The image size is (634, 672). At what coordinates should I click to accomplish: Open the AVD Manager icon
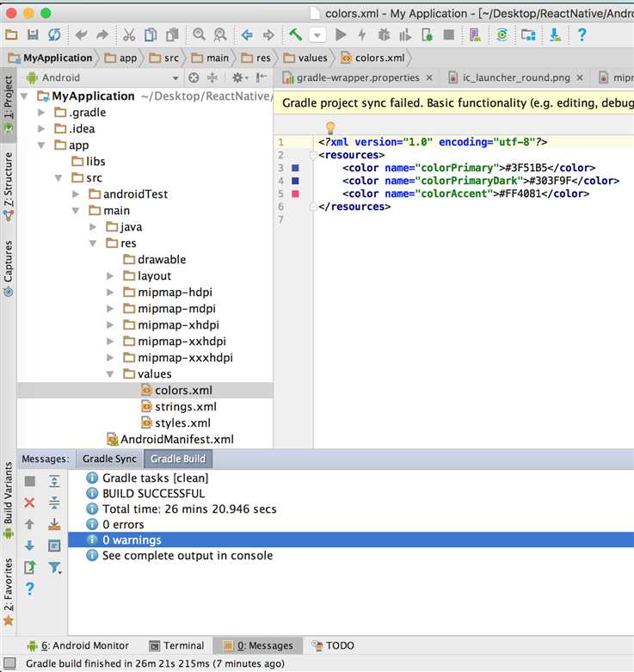(475, 34)
